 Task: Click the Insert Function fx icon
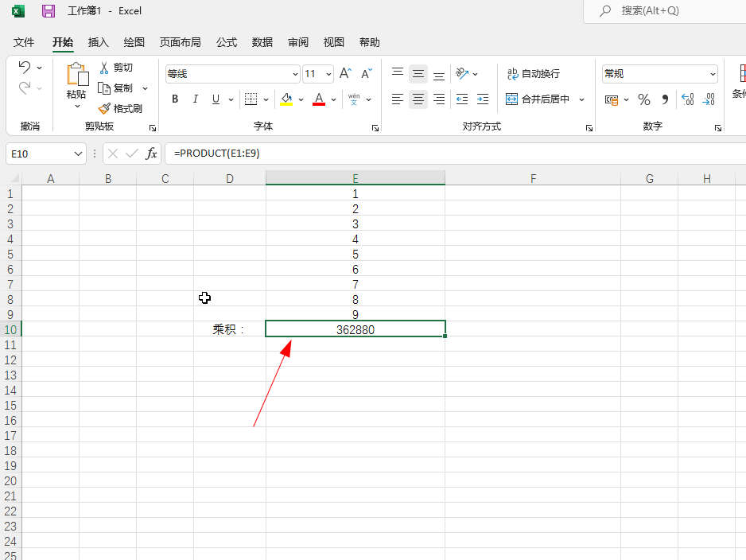pos(151,154)
